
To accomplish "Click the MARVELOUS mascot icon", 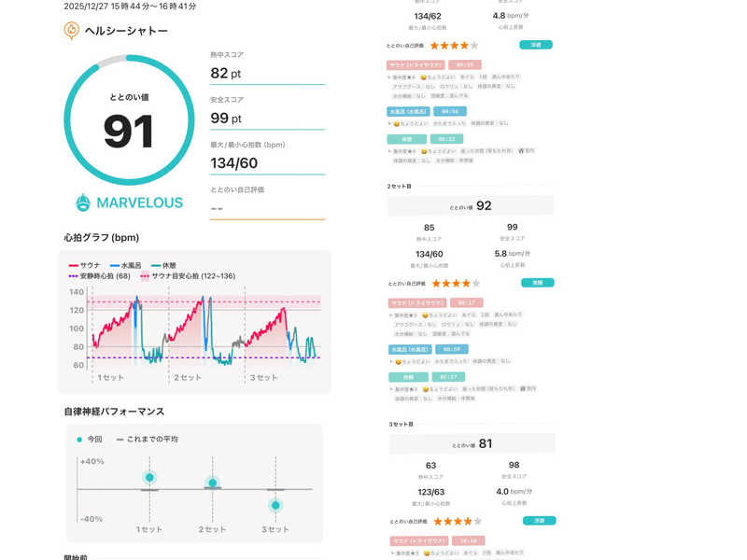I will coord(83,203).
